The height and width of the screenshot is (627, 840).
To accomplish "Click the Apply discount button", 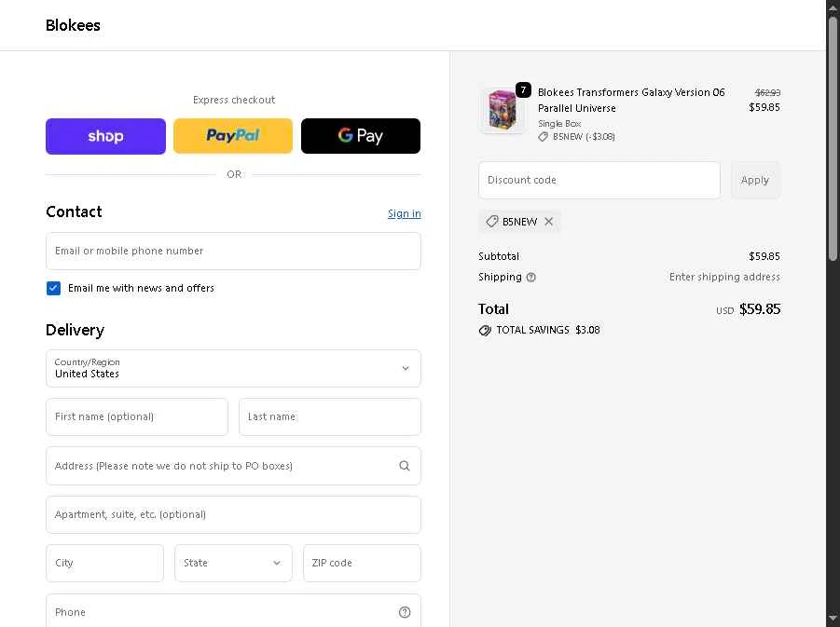I will (x=755, y=180).
